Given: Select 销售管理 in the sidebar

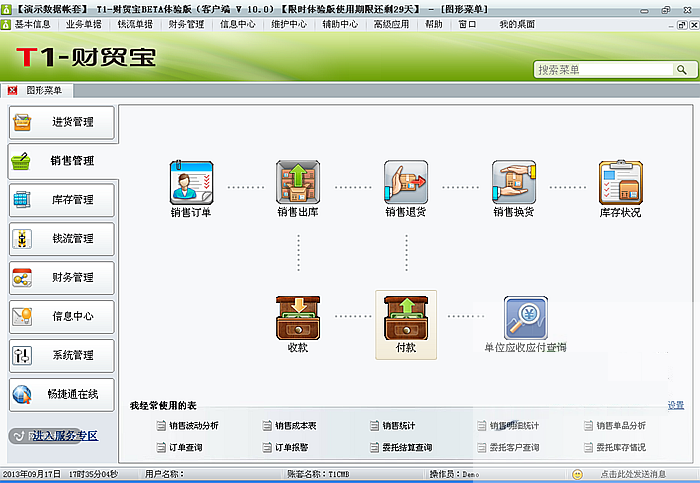Looking at the screenshot, I should click(x=62, y=161).
